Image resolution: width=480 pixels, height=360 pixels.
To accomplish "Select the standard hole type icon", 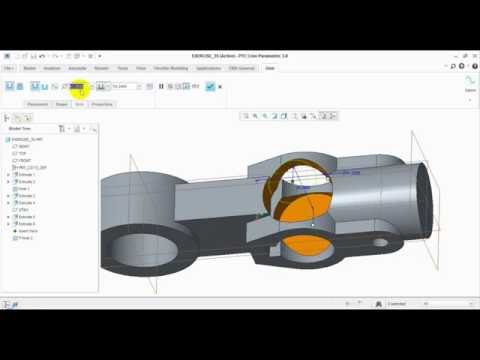I will point(20,86).
